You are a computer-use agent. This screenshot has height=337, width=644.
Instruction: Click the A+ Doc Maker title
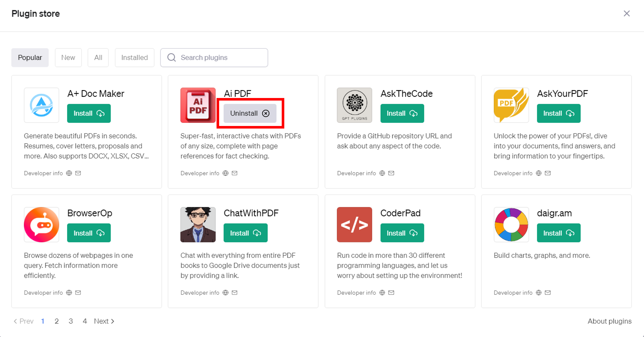point(96,94)
